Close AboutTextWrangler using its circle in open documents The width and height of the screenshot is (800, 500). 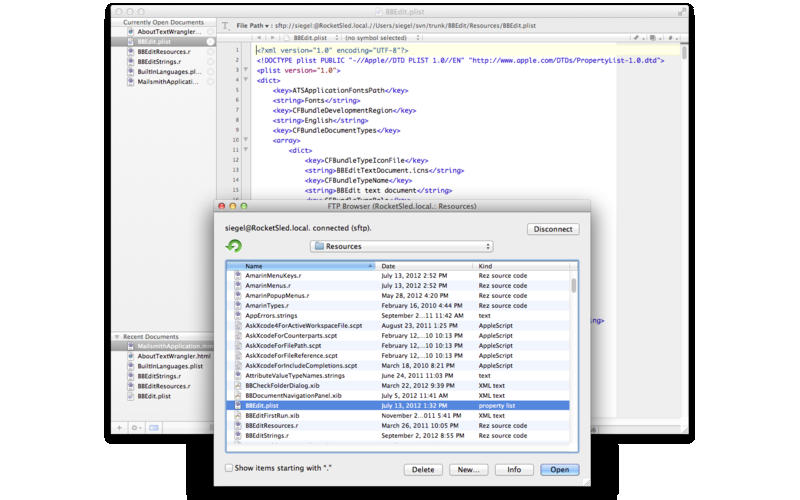pyautogui.click(x=210, y=32)
